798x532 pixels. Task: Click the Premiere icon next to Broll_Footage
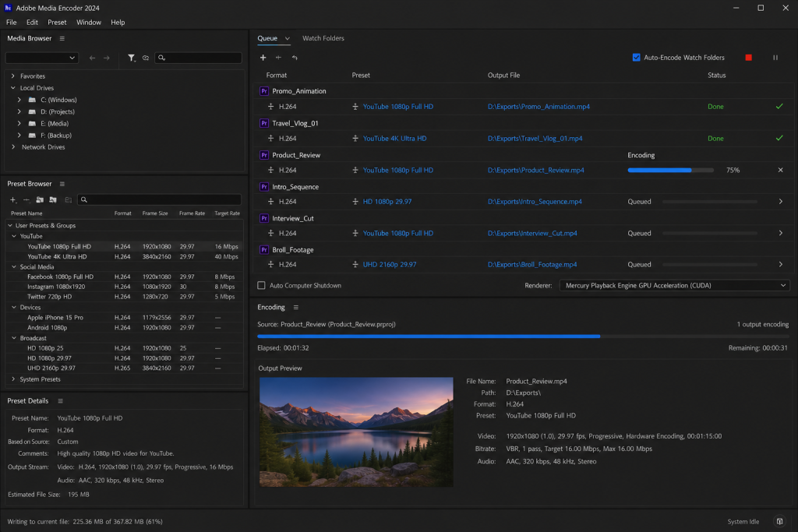[263, 250]
